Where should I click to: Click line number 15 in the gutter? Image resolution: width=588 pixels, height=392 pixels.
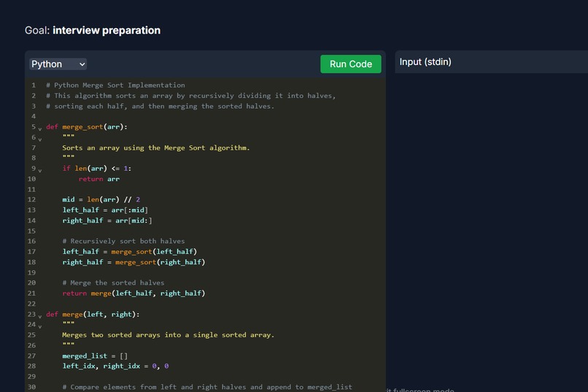pos(31,231)
